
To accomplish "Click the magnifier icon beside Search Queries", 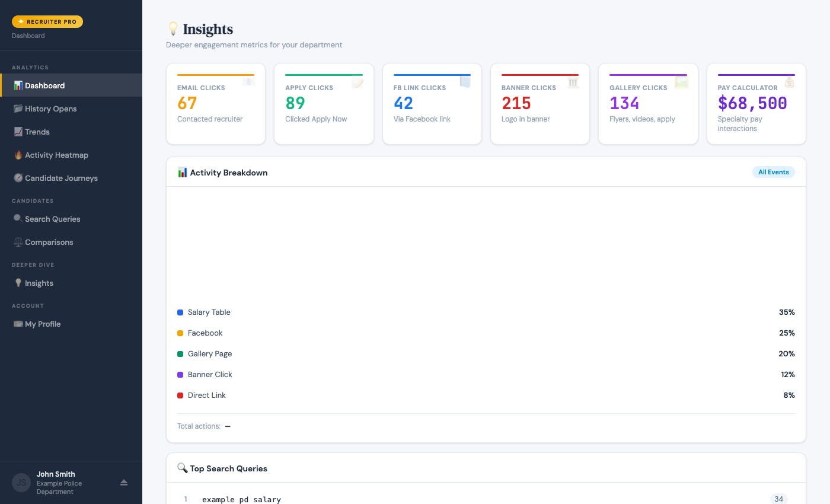I will tap(18, 219).
